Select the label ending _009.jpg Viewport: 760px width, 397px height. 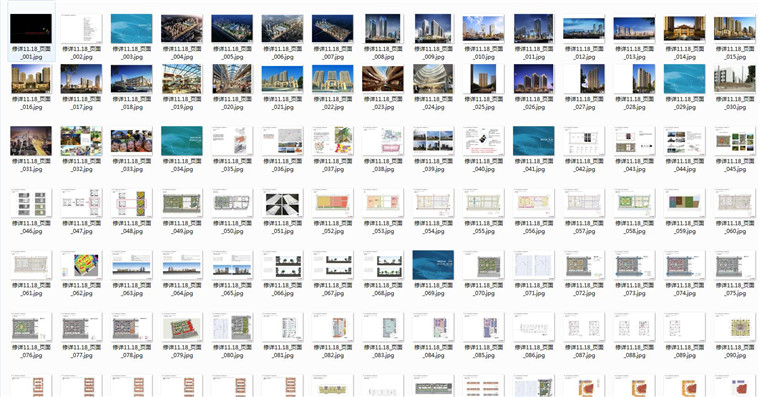433,53
